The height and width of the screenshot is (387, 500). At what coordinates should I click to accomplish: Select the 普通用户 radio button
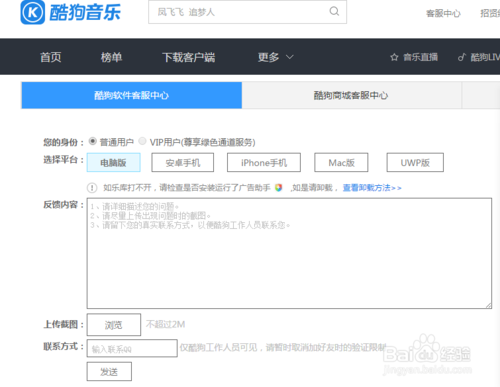pyautogui.click(x=93, y=141)
